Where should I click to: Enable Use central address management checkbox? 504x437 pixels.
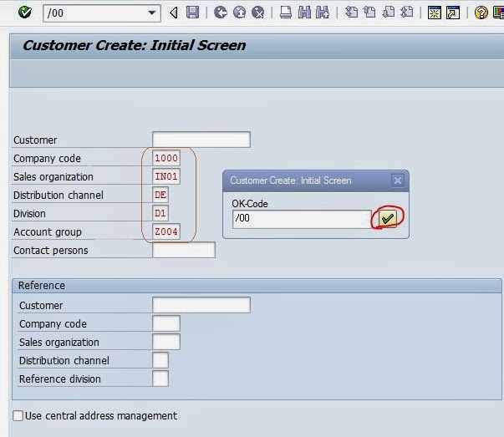click(18, 415)
